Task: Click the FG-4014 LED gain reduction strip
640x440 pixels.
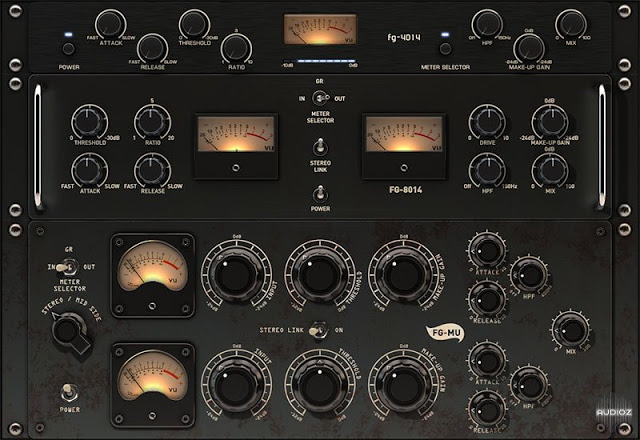Action: pyautogui.click(x=320, y=61)
